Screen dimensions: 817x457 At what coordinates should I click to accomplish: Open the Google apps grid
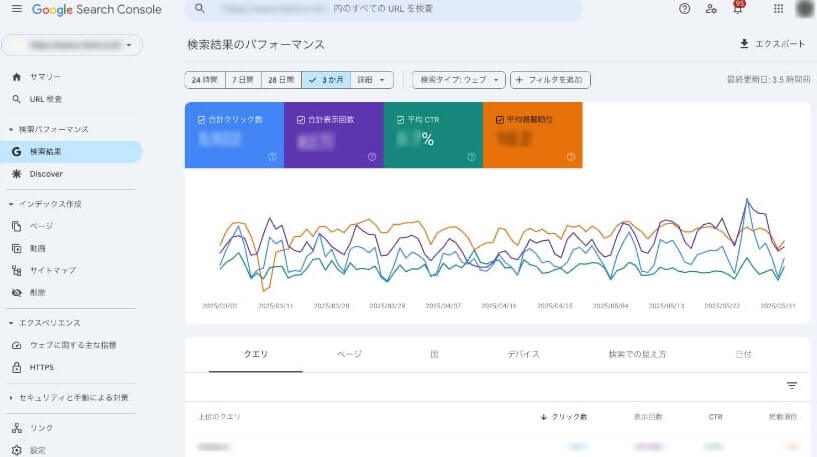(x=778, y=9)
